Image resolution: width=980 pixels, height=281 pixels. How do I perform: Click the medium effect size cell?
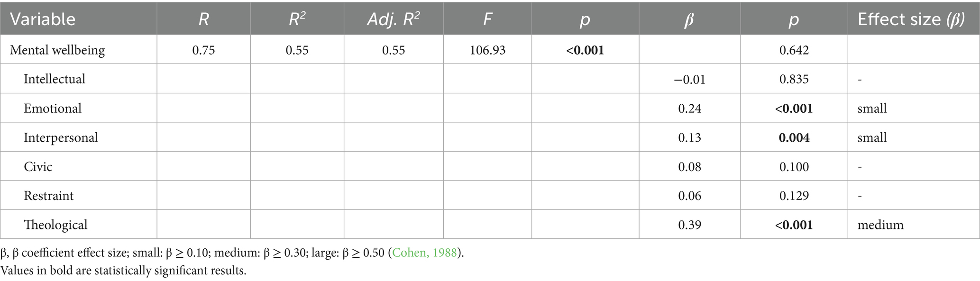coord(880,225)
